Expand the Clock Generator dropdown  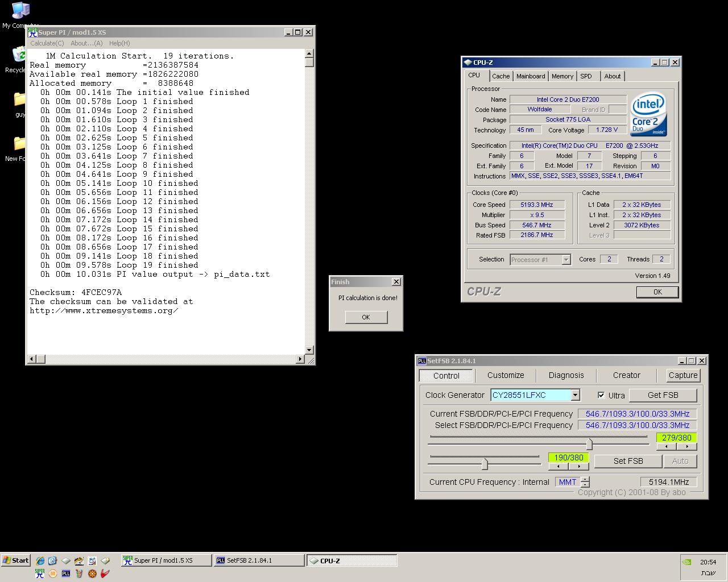[x=575, y=395]
